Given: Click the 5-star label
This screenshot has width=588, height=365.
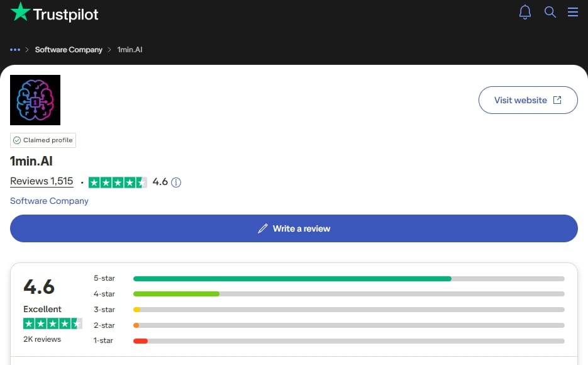Looking at the screenshot, I should (x=104, y=278).
